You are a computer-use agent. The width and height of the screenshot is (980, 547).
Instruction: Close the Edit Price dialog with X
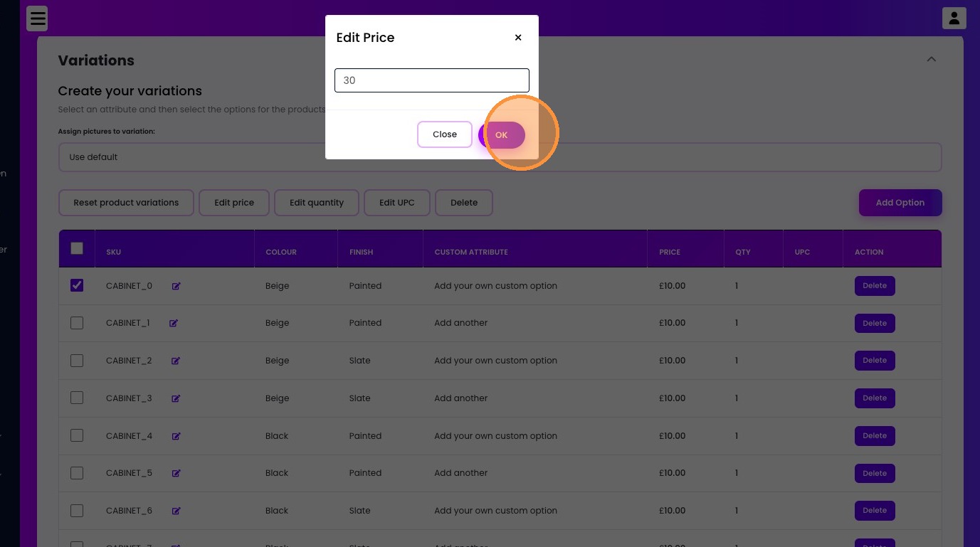pyautogui.click(x=518, y=38)
